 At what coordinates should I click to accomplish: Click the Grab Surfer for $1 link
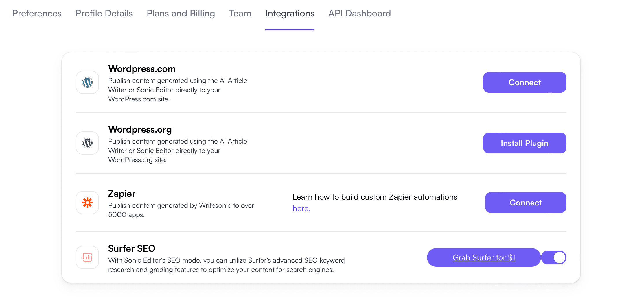(484, 257)
